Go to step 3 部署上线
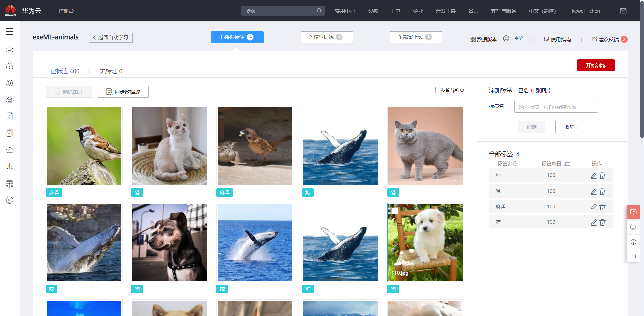644x316 pixels. coord(416,37)
